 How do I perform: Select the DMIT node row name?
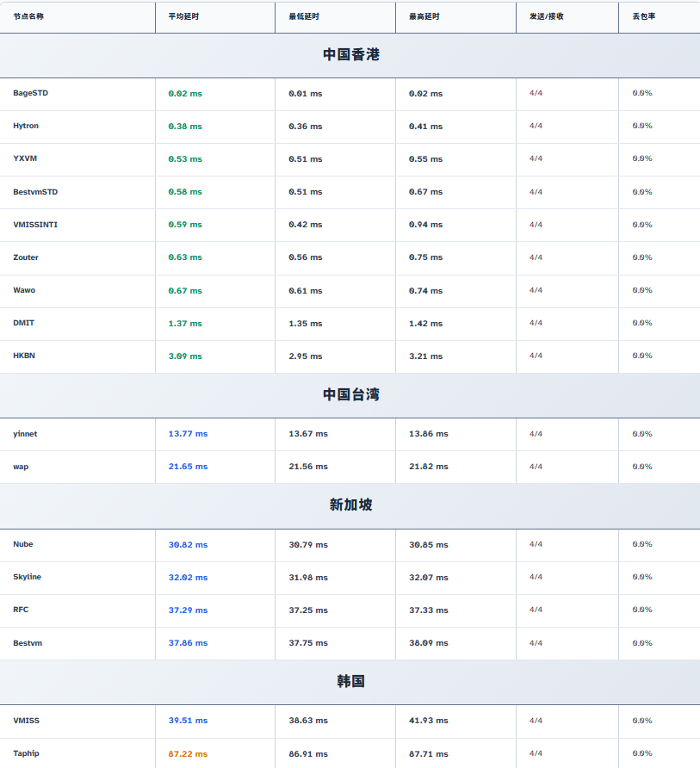point(24,323)
